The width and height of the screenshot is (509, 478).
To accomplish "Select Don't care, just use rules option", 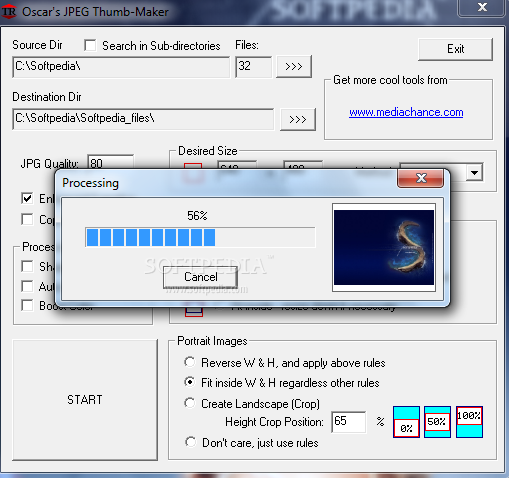I will (x=190, y=442).
